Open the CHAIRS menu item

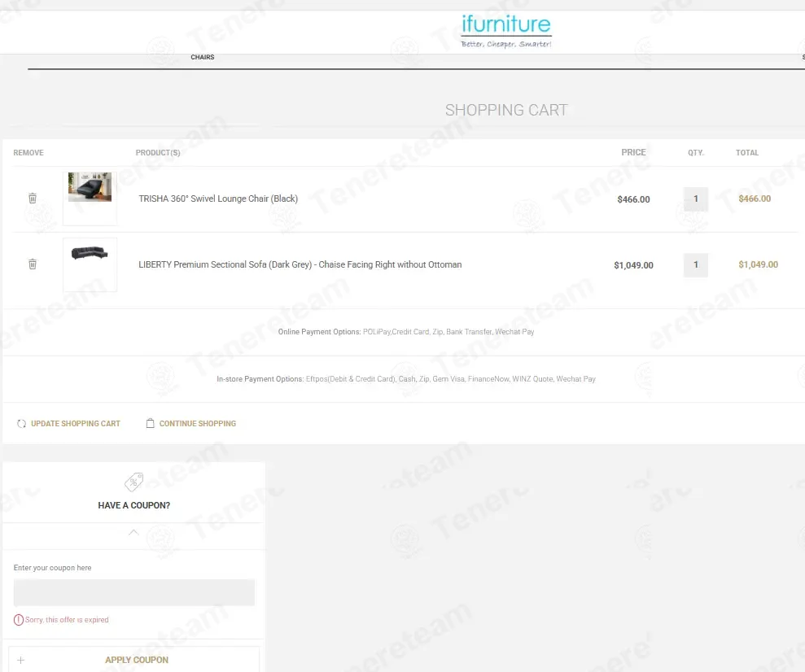click(x=203, y=57)
